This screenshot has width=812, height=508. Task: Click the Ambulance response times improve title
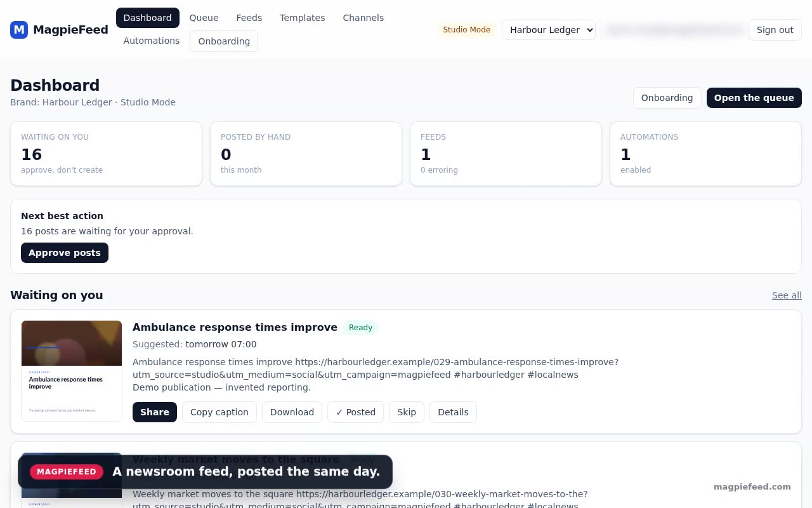[235, 327]
